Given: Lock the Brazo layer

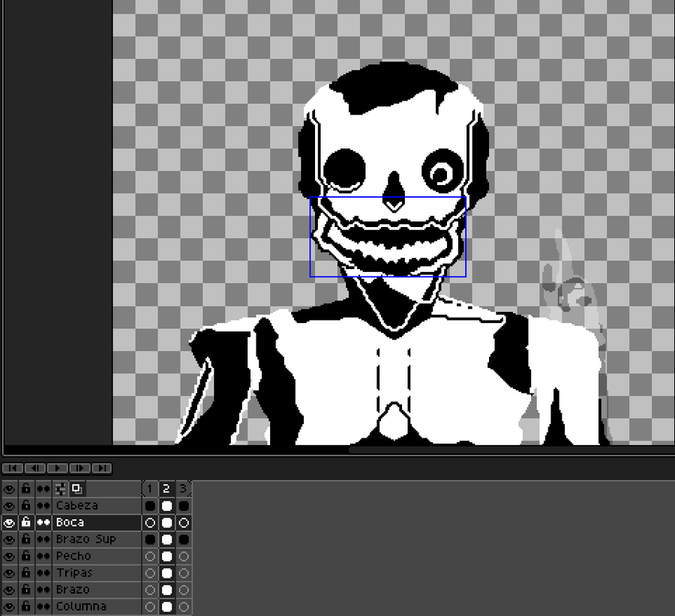Looking at the screenshot, I should pyautogui.click(x=25, y=589).
